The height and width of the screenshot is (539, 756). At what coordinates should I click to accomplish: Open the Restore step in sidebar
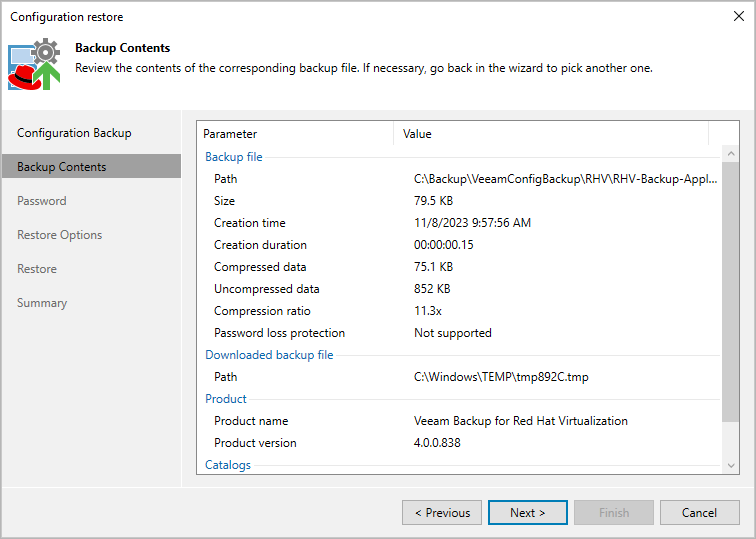pyautogui.click(x=37, y=269)
